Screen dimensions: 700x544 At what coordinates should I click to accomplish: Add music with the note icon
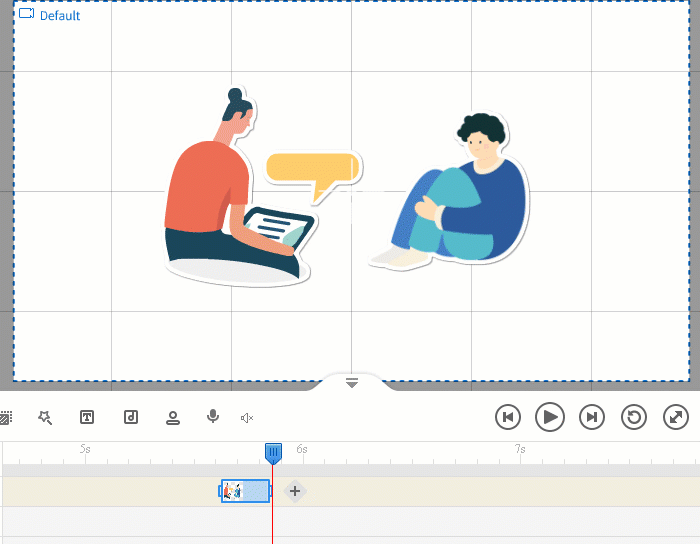point(131,417)
